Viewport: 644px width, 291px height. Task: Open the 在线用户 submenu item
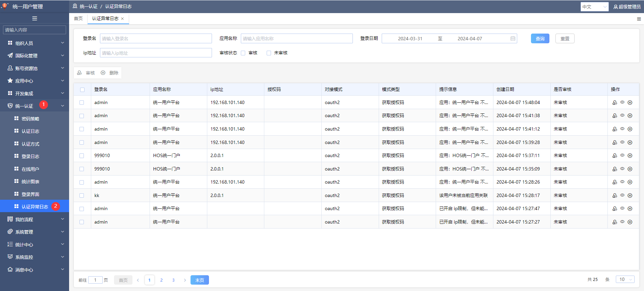(35, 169)
